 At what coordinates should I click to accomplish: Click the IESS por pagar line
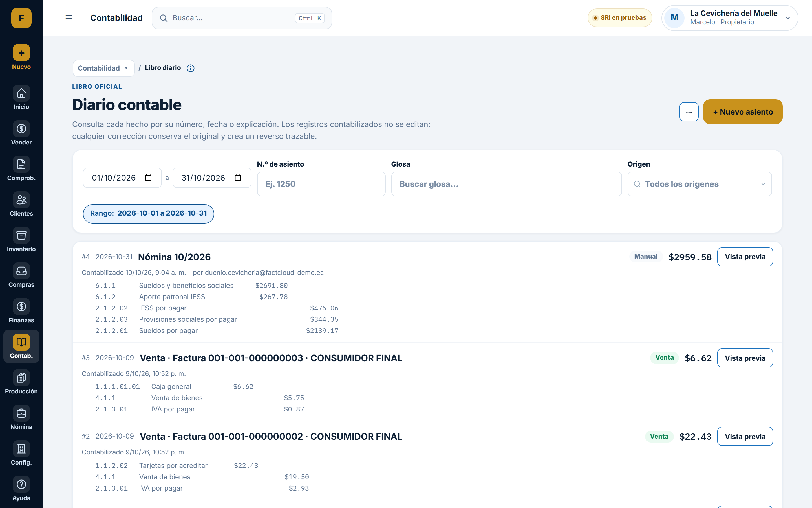pos(217,308)
